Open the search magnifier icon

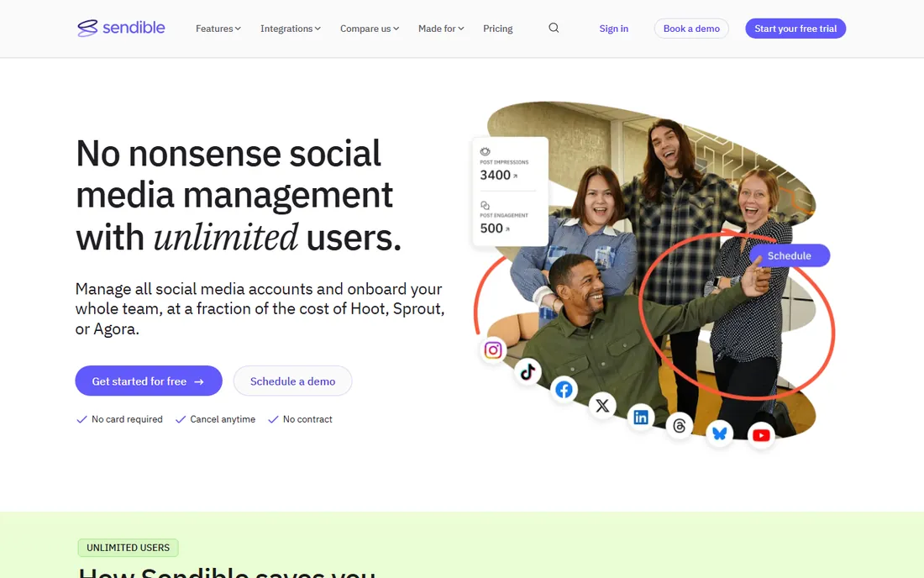(x=554, y=28)
